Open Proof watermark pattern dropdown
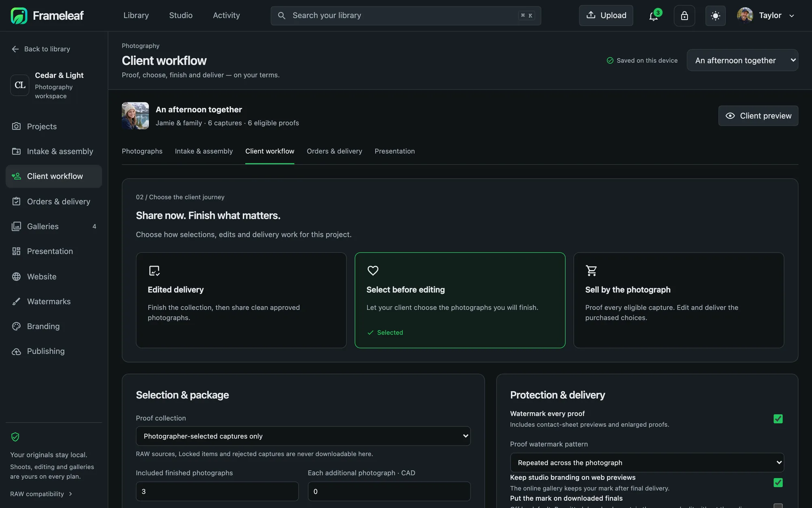 point(647,462)
